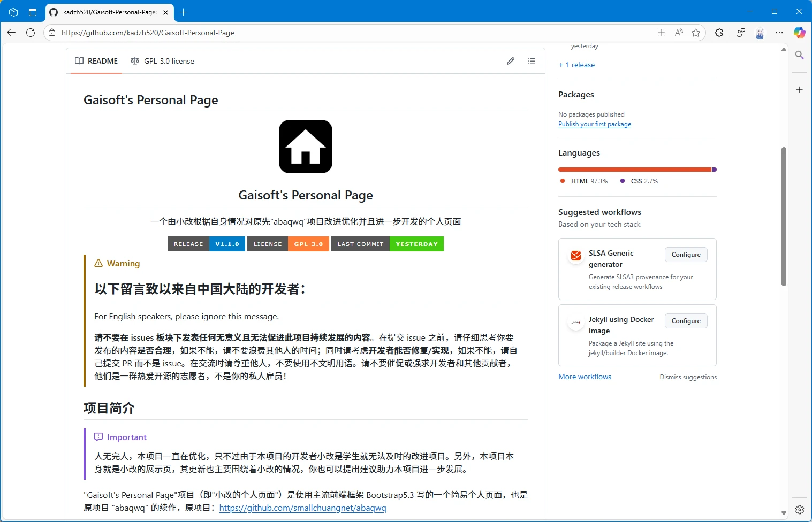Reload the page with refresh icon
The height and width of the screenshot is (522, 812).
point(31,33)
